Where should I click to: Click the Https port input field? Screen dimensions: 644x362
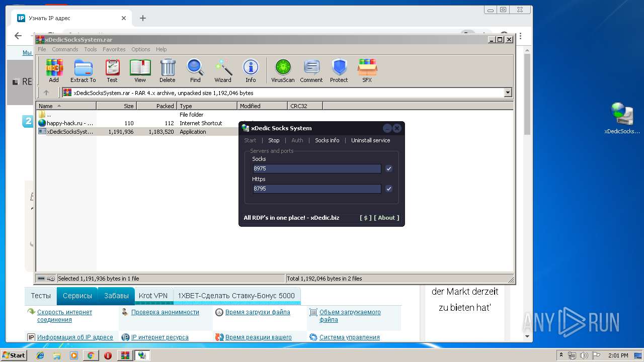point(317,189)
